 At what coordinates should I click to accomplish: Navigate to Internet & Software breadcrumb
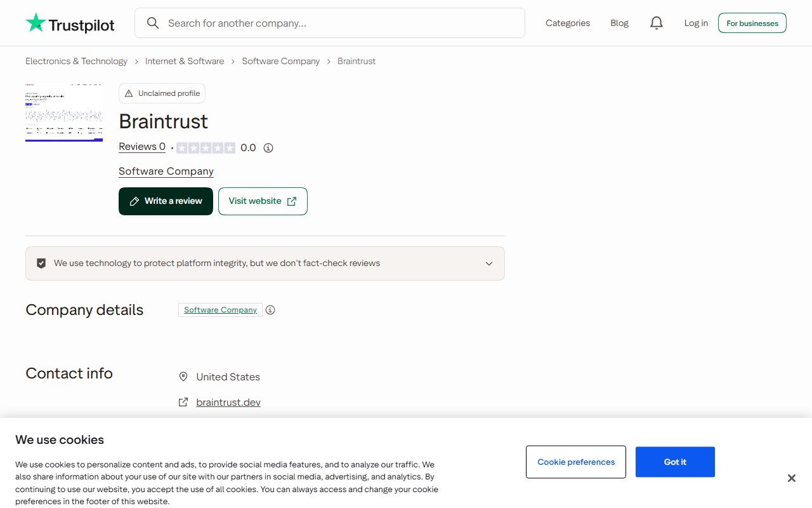click(x=185, y=62)
